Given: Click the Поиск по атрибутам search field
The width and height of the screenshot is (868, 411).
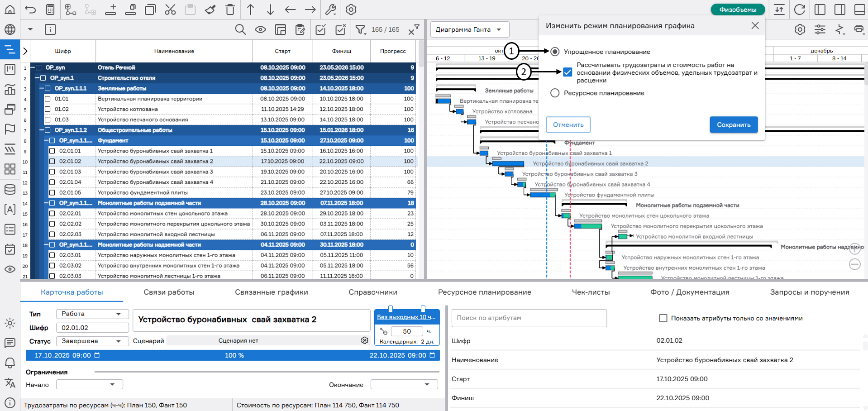Looking at the screenshot, I should click(529, 318).
